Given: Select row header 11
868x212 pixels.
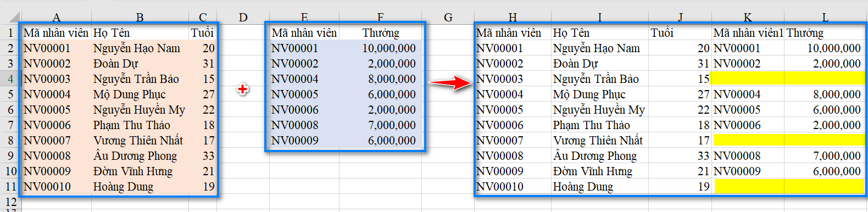Looking at the screenshot, I should coord(10,187).
